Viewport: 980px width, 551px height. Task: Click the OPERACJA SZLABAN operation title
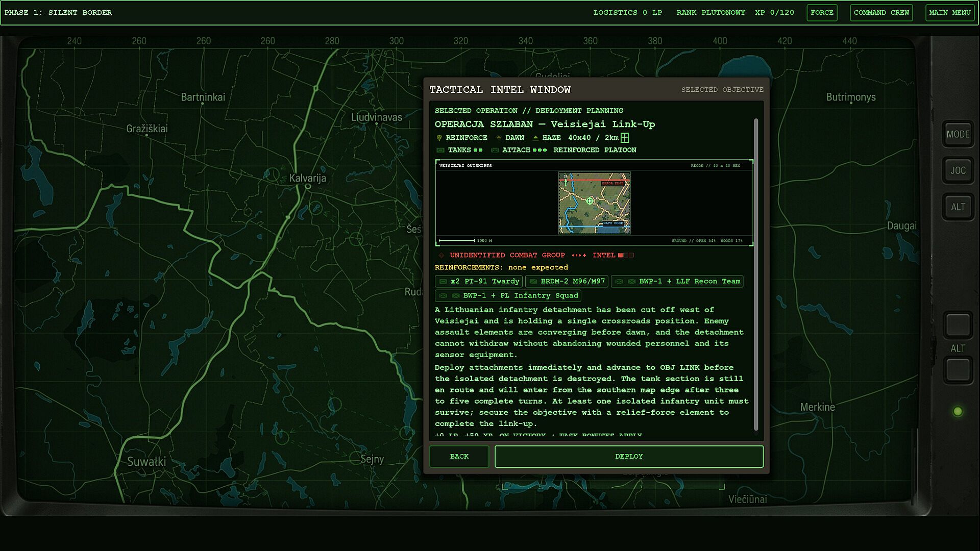(x=545, y=124)
